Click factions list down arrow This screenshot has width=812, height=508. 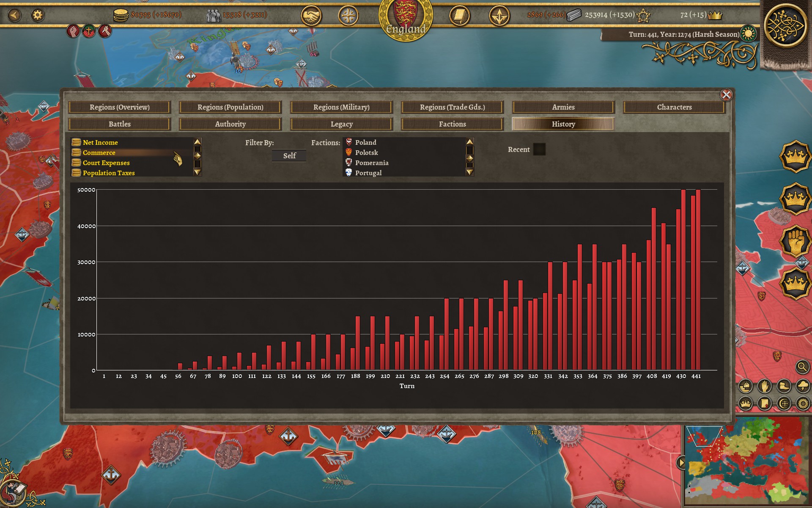469,172
